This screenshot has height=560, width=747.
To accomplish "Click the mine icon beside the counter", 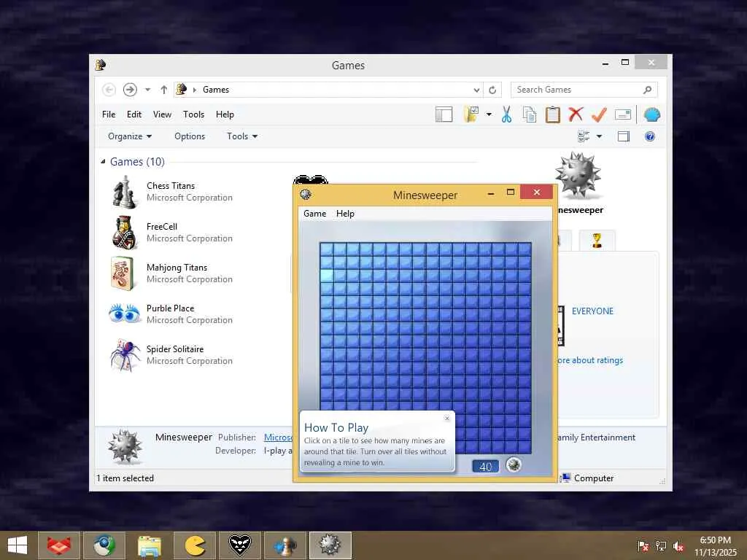I will coord(514,464).
